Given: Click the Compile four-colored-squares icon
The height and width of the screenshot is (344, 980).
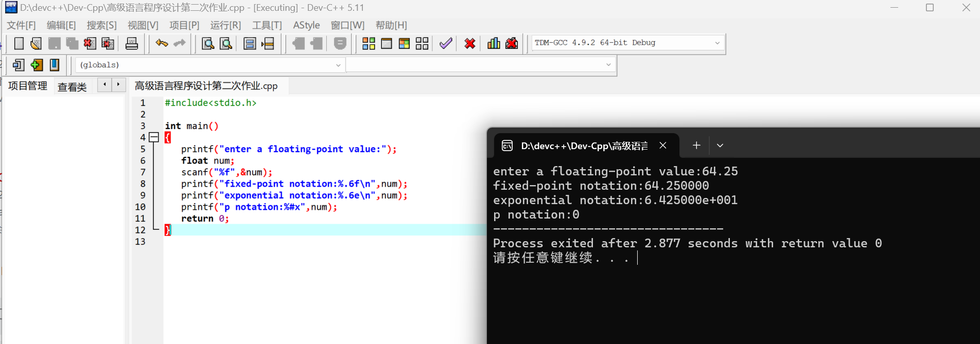Looking at the screenshot, I should point(369,44).
